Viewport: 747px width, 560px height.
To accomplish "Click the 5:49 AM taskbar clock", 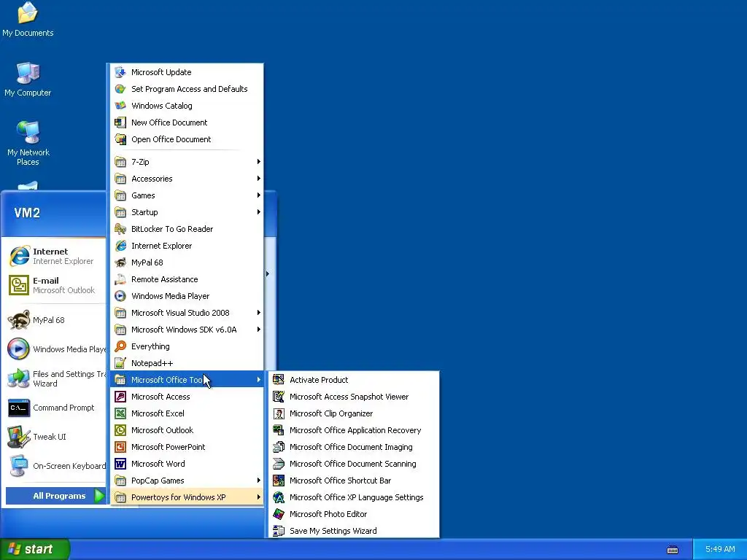I will point(720,549).
